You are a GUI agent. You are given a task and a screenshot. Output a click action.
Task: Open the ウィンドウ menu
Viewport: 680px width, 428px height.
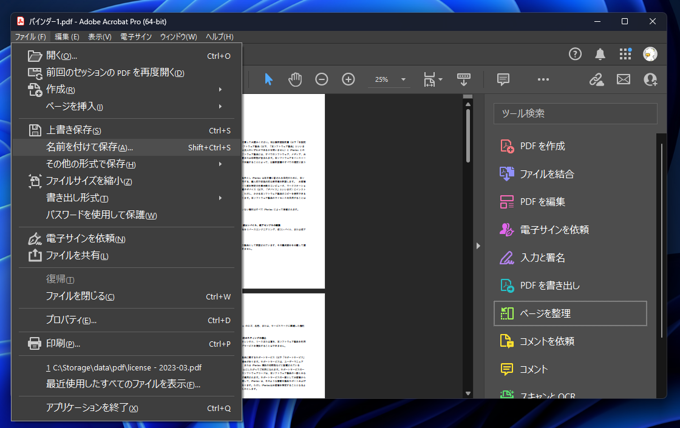[x=178, y=37]
